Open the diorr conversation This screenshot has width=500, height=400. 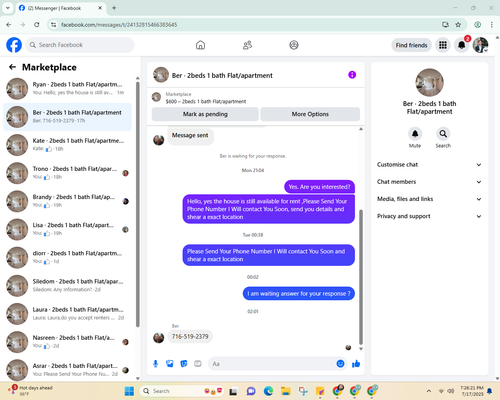click(x=67, y=258)
